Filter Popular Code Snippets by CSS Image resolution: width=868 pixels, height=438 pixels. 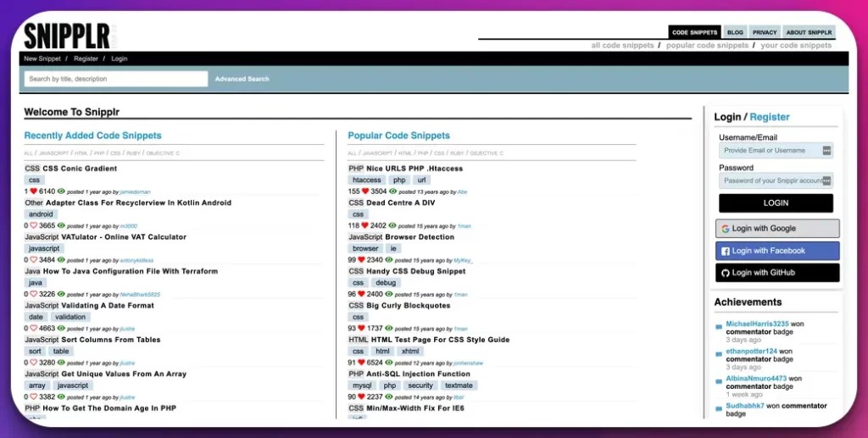[x=439, y=153]
